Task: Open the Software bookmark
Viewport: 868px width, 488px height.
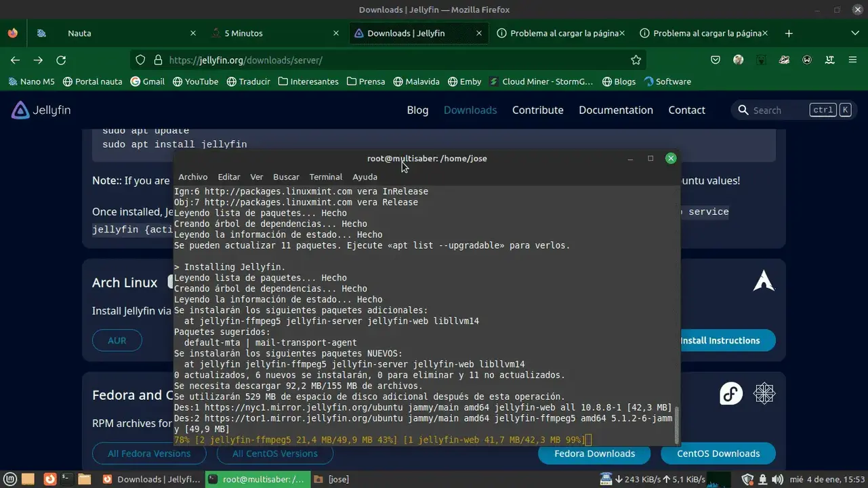Action: (667, 81)
